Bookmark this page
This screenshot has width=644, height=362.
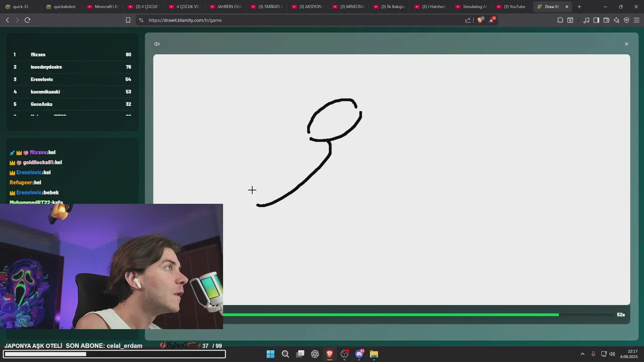(x=128, y=20)
